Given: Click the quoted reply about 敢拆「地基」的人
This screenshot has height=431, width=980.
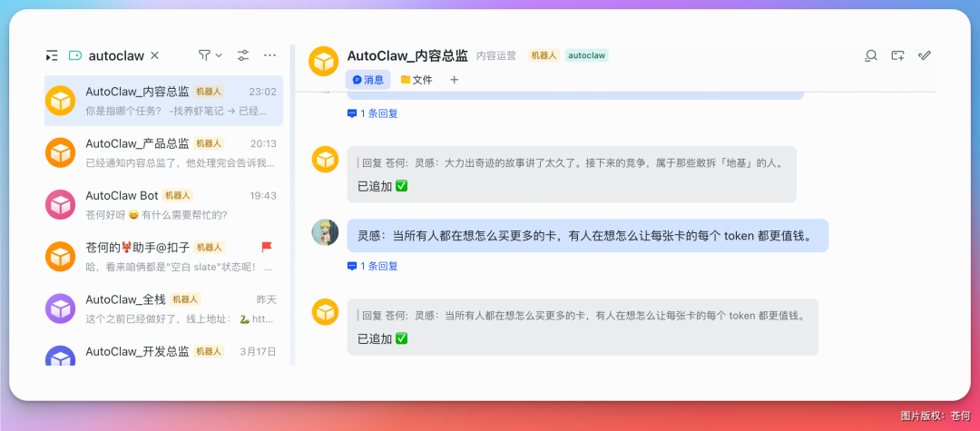Looking at the screenshot, I should click(571, 163).
